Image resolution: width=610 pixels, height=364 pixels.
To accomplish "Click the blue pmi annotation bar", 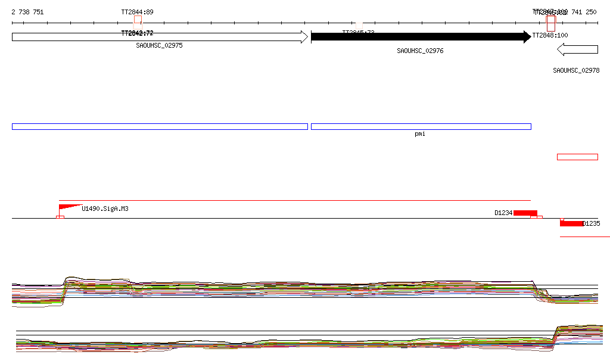I will coord(421,126).
